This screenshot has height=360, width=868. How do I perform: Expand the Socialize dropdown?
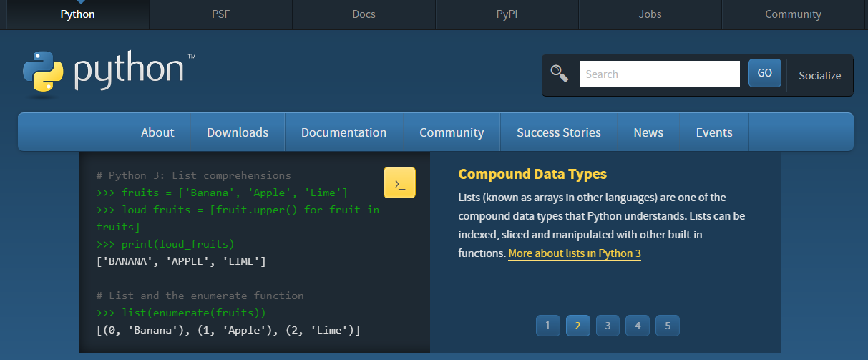coord(819,75)
